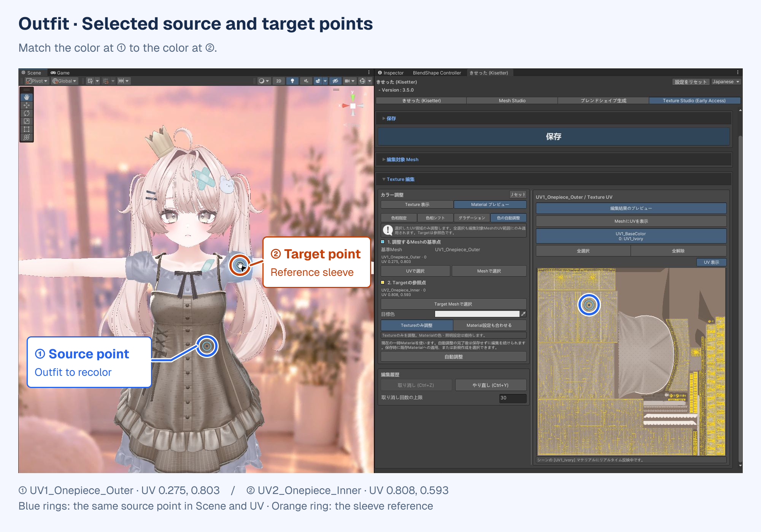Click the scene effects layers icon
This screenshot has width=761, height=532.
[318, 81]
